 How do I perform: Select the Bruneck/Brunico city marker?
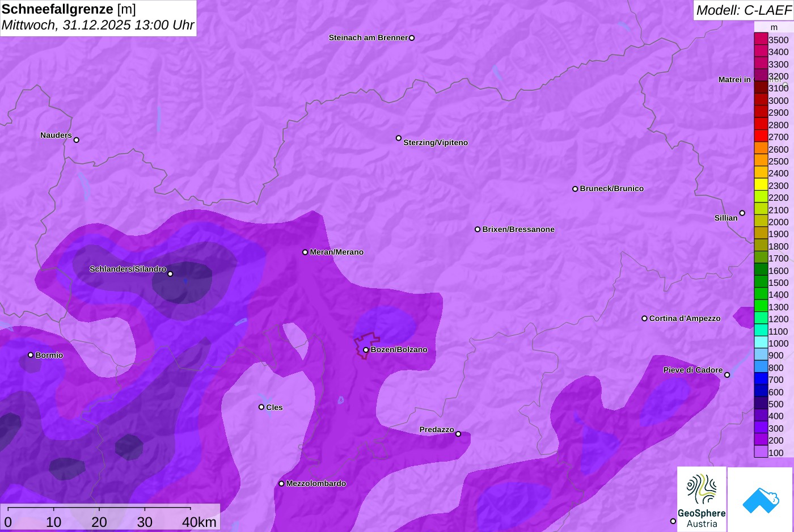[x=575, y=189]
